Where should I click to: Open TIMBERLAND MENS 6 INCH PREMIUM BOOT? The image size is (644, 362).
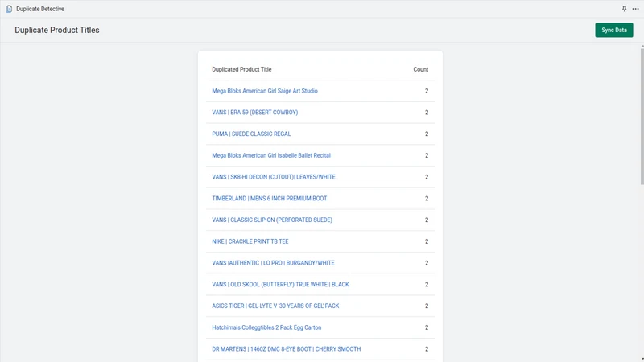(x=270, y=198)
